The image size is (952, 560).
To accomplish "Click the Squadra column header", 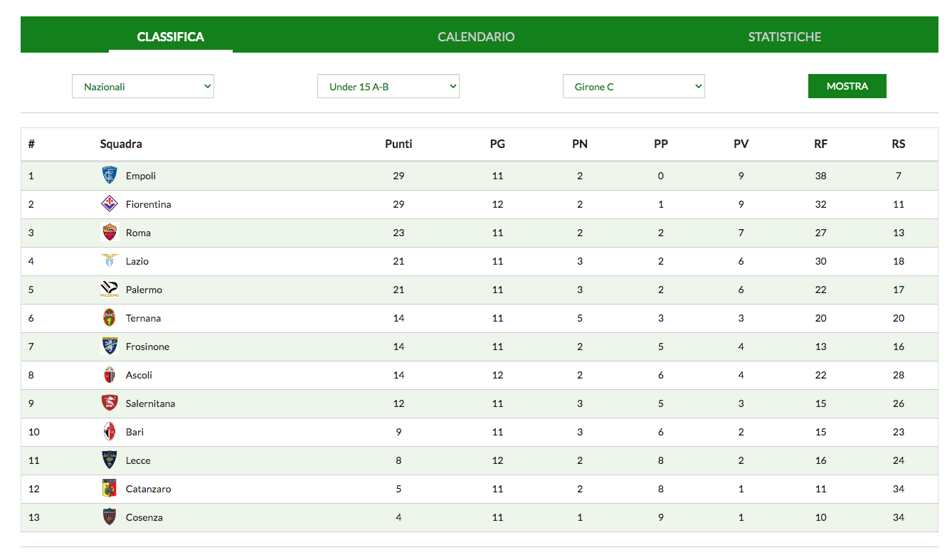I will (x=121, y=144).
